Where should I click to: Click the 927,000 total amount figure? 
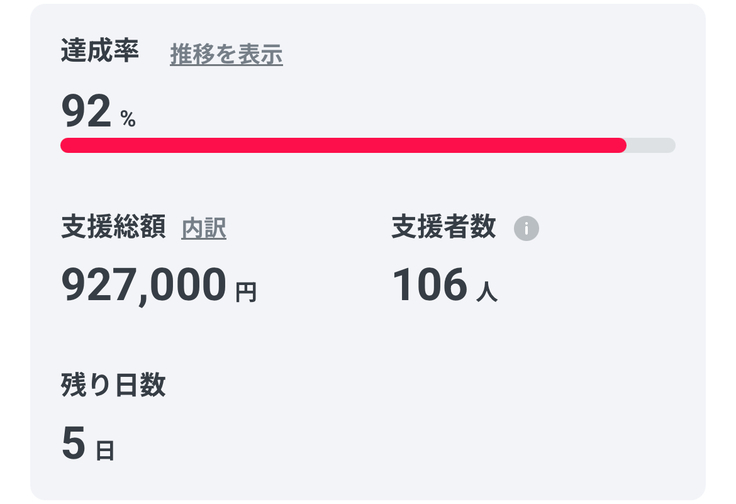pyautogui.click(x=144, y=286)
